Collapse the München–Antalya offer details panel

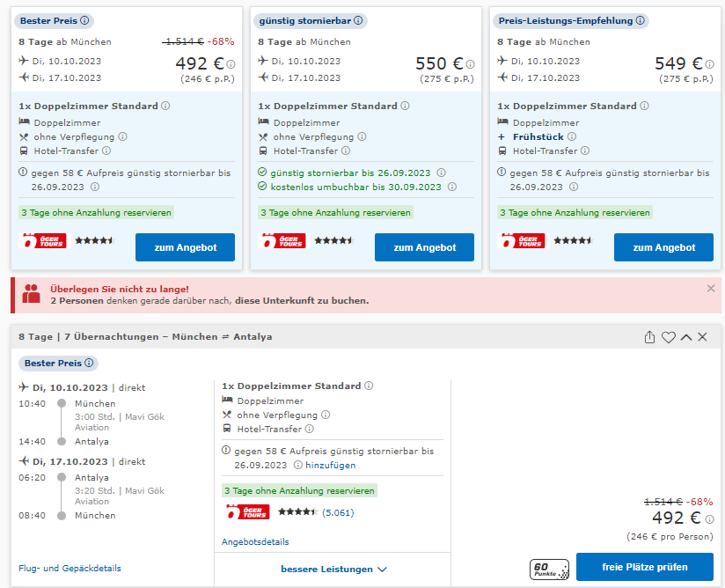click(685, 337)
